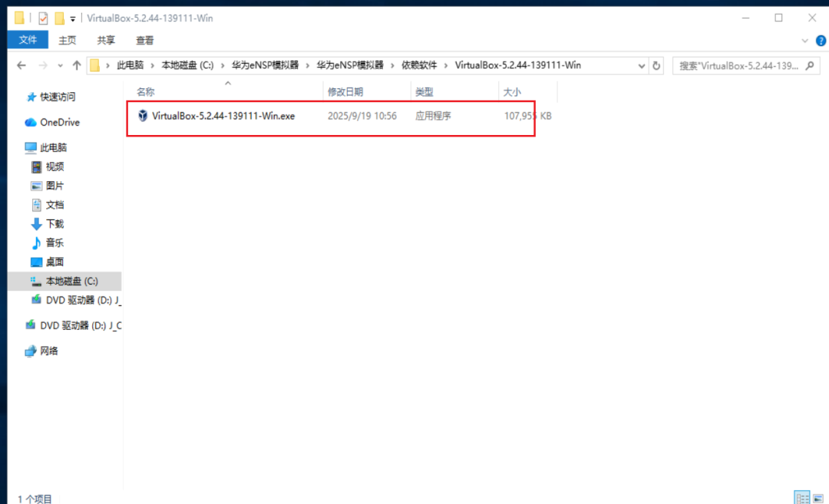Click the 文档 page icon in sidebar
Viewport: 829px width, 504px height.
[x=37, y=205]
